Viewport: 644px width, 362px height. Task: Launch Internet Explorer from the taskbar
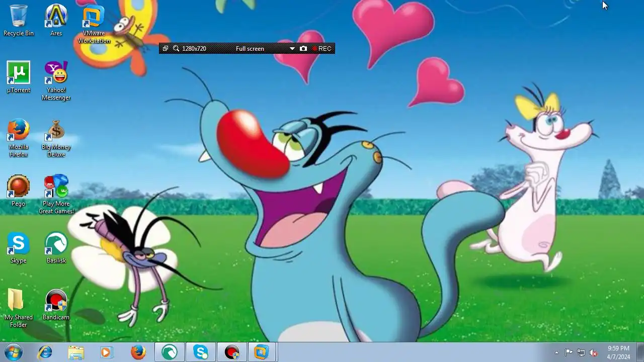coord(45,352)
